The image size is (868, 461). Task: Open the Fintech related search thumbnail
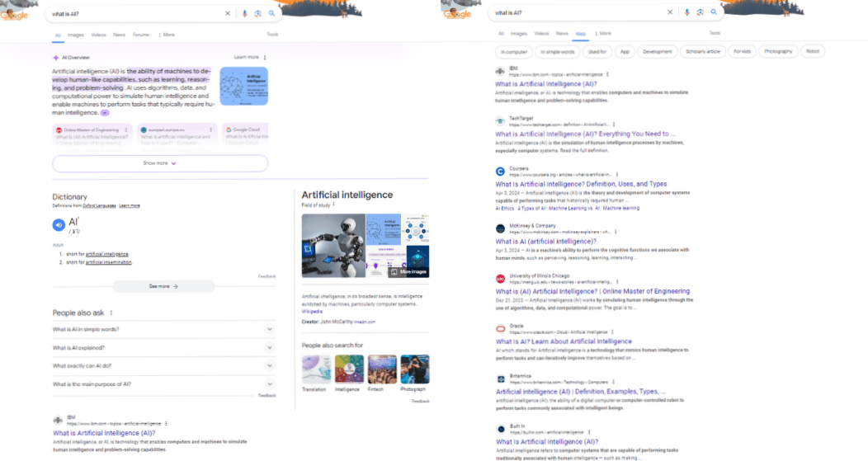[x=382, y=369]
